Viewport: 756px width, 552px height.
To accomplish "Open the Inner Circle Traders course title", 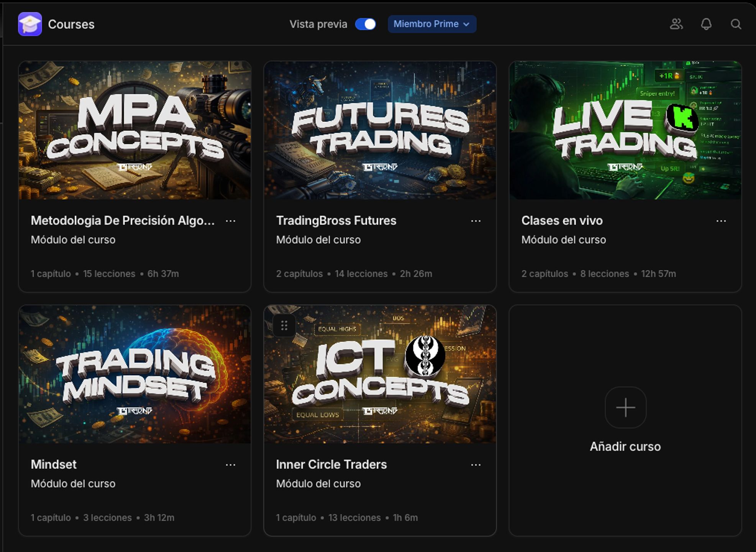I will (331, 464).
